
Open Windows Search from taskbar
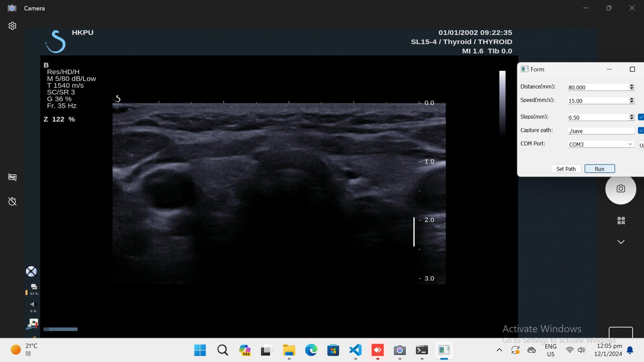[222, 350]
